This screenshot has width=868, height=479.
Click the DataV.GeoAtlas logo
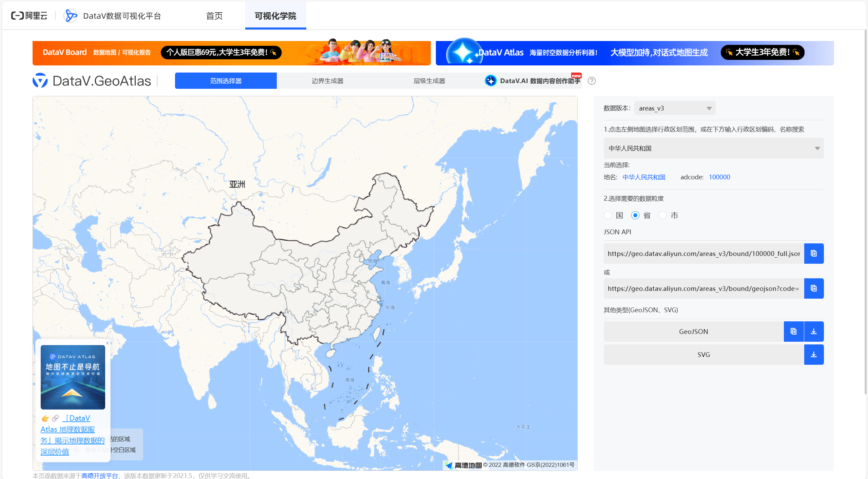click(x=92, y=81)
